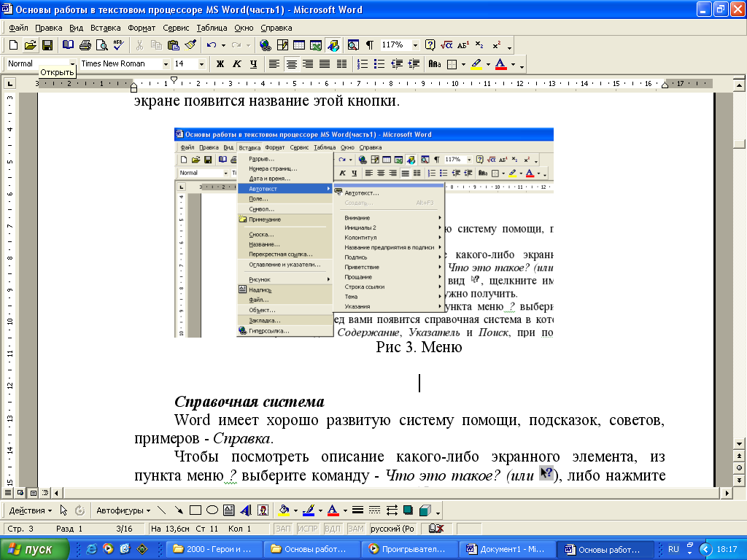Open Действия drawing actions menu
747x560 pixels.
31,510
